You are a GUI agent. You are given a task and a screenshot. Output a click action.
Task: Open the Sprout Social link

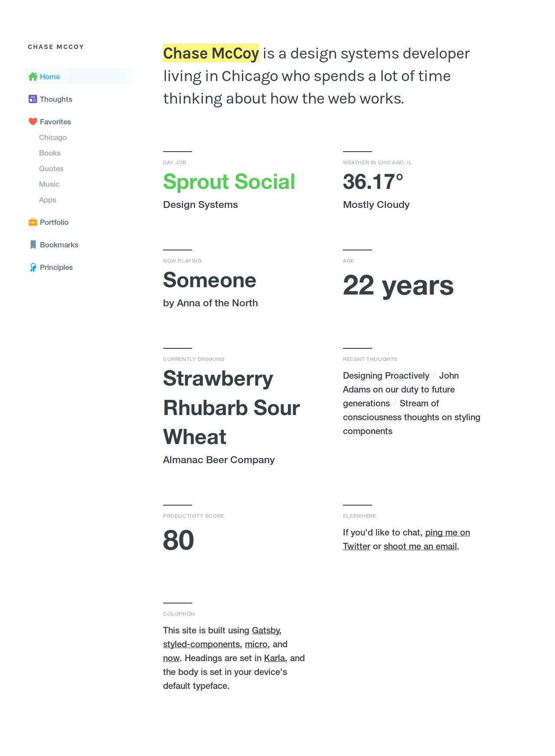229,182
